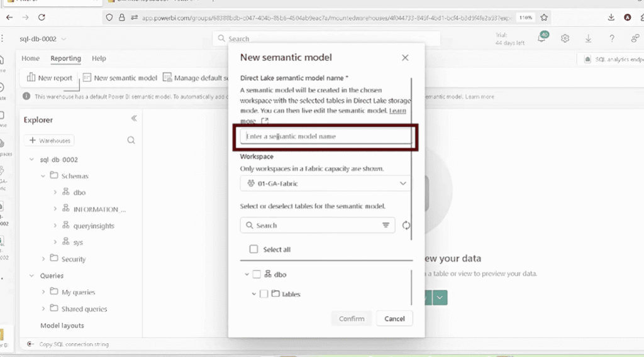Image resolution: width=644 pixels, height=357 pixels.
Task: Expand the INFORMATION_ schema node
Action: 55,209
